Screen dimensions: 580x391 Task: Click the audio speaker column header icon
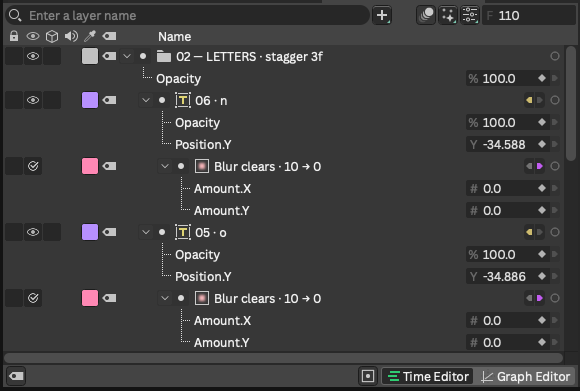[x=71, y=36]
